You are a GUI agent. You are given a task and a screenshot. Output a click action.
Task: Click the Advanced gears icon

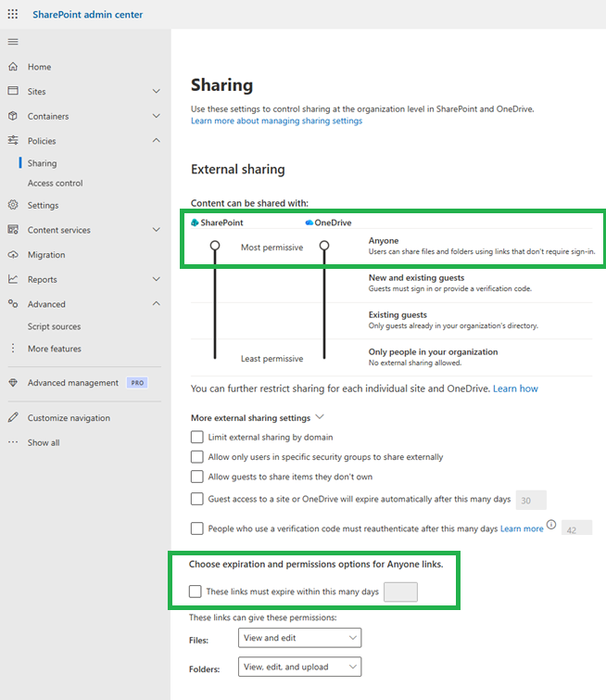click(13, 304)
